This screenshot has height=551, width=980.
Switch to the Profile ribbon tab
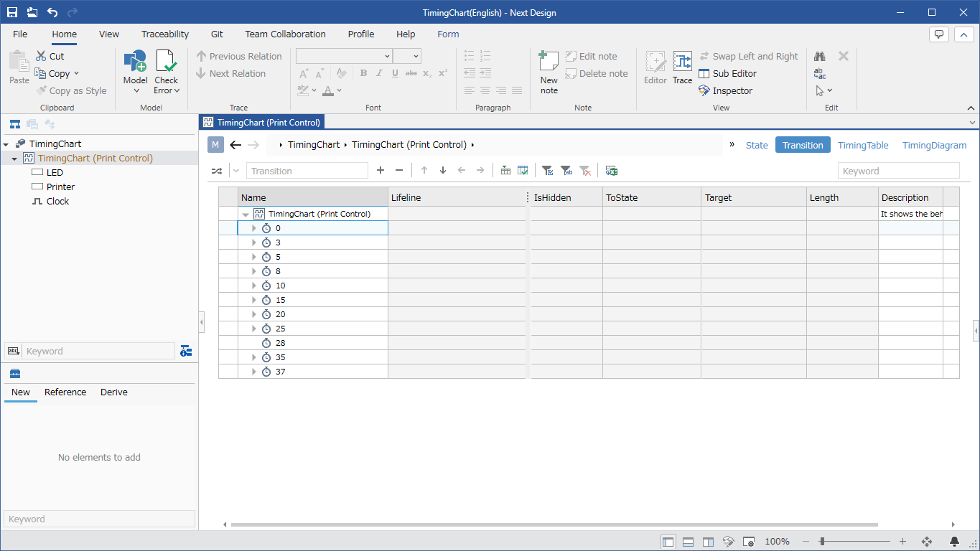(x=361, y=34)
